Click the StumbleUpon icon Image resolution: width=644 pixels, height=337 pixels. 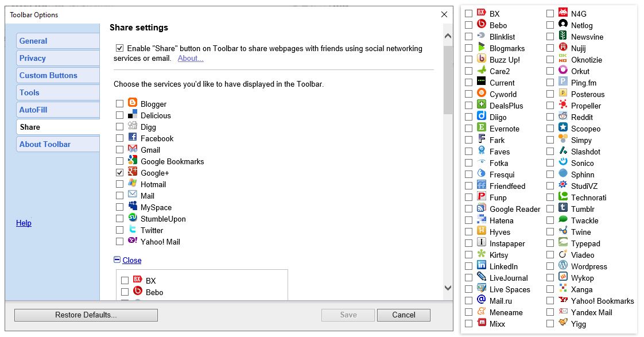click(132, 218)
